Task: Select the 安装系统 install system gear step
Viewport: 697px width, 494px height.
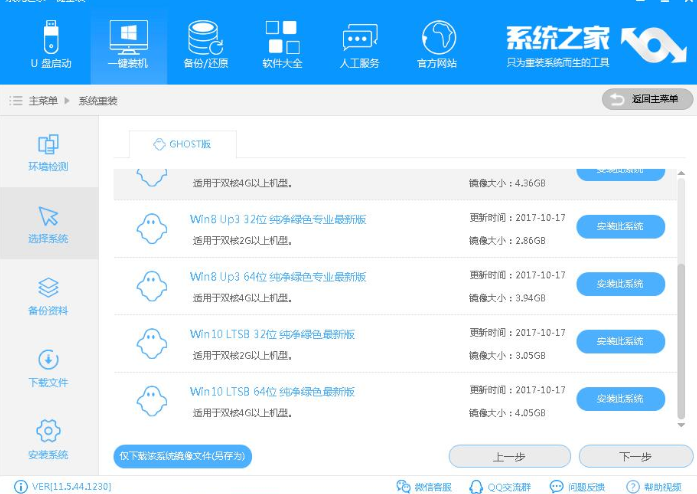Action: pyautogui.click(x=48, y=439)
